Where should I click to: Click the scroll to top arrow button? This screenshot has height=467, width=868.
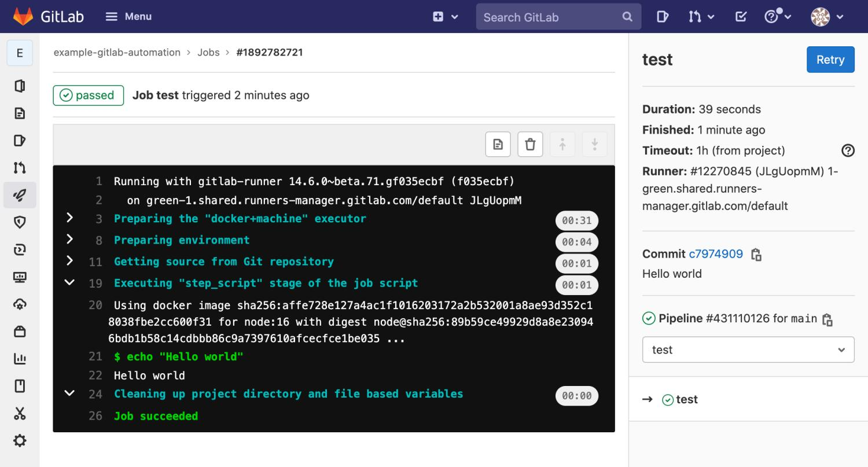click(x=562, y=144)
